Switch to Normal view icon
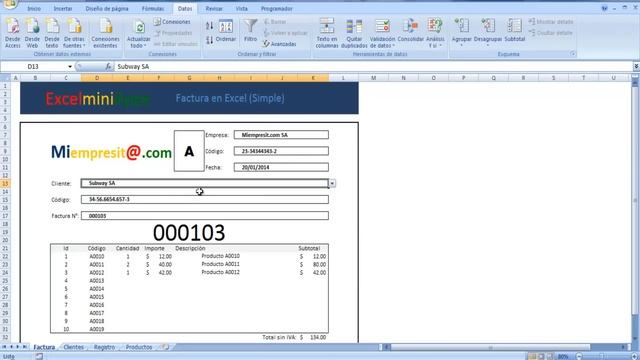The height and width of the screenshot is (360, 640). [532, 356]
